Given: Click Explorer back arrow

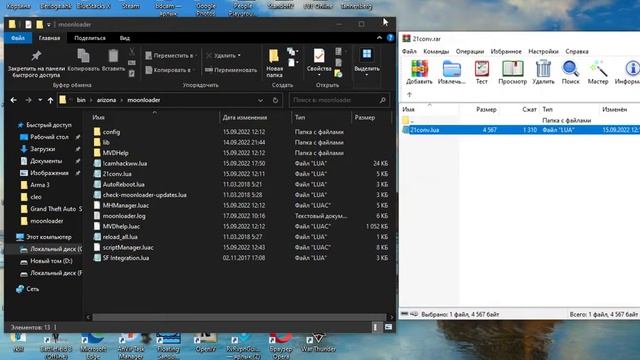Looking at the screenshot, I should pyautogui.click(x=13, y=100).
